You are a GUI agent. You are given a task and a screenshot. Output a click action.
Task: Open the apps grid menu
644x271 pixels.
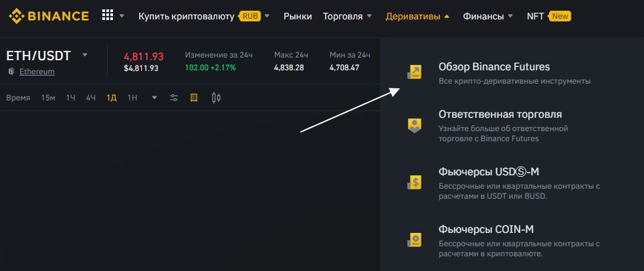click(107, 15)
